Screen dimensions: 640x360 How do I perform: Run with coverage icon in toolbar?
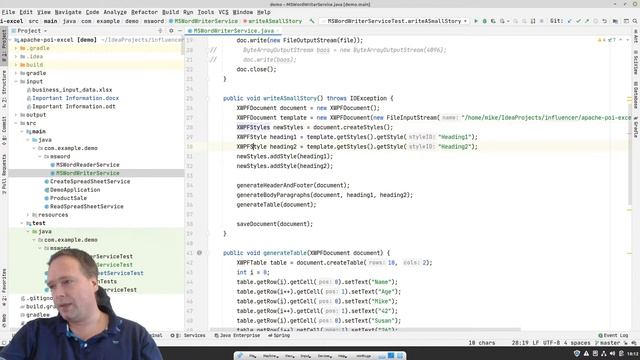493,21
